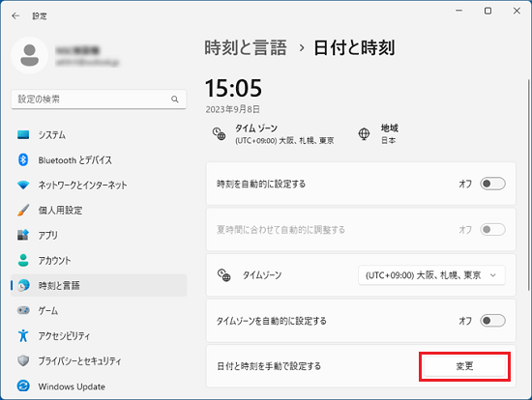Toggle 時刻を自動的に設定する switch
Screen dimensions: 532x400
492,184
